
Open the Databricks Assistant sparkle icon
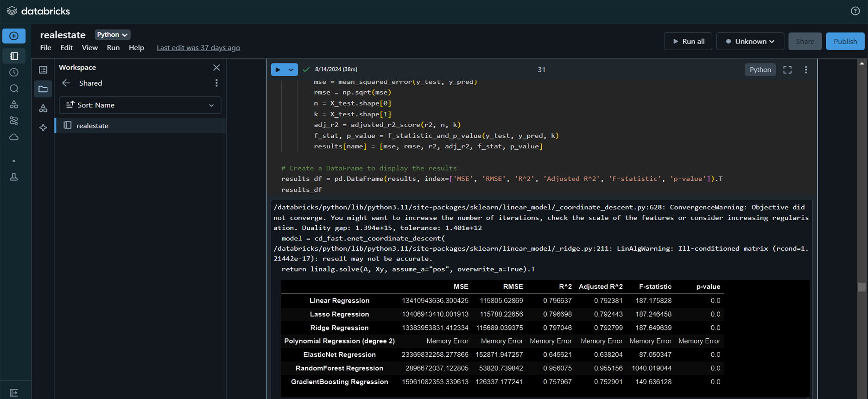click(x=43, y=127)
